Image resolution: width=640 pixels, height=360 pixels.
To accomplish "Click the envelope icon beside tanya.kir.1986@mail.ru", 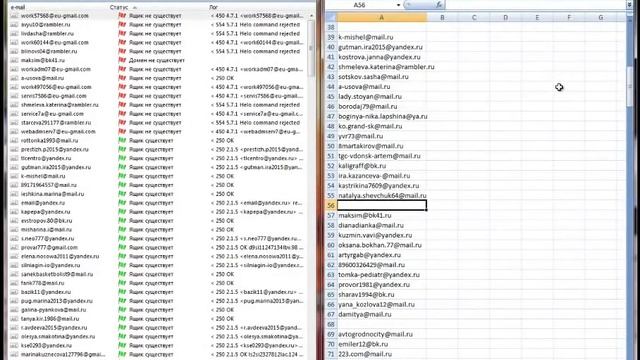I will (x=14, y=319).
